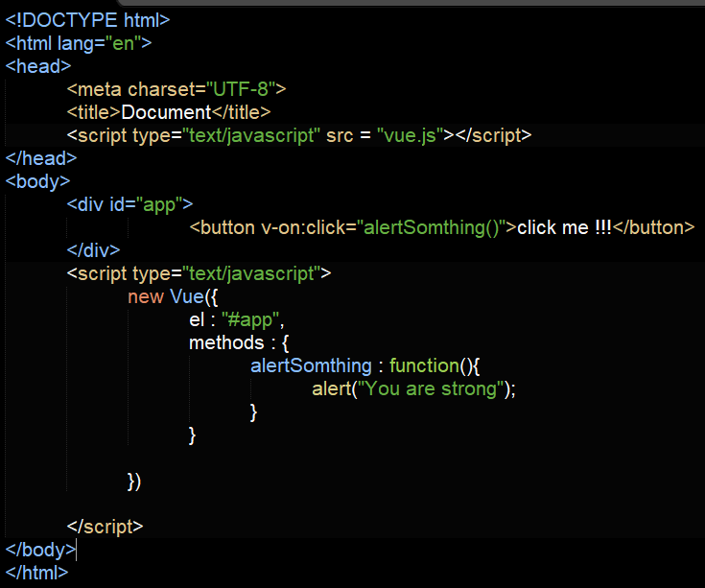Click the second script type="text/javascript" tag
Viewport: 705px width, 588px height.
tap(199, 273)
